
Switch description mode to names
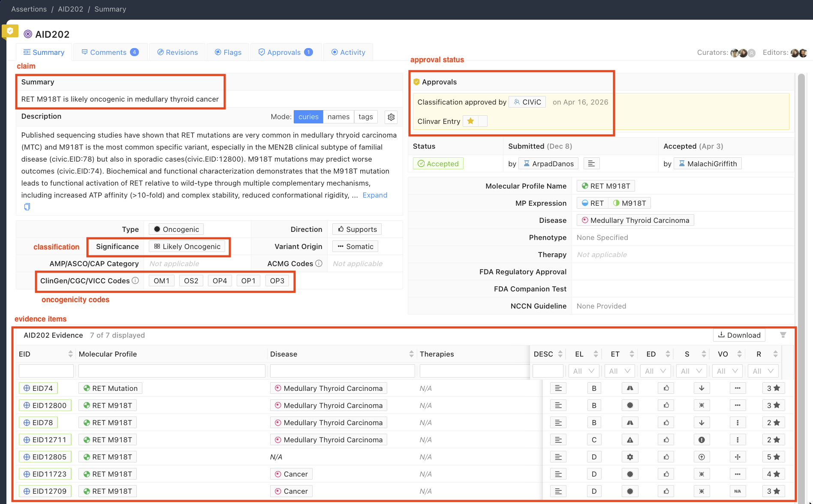[338, 117]
